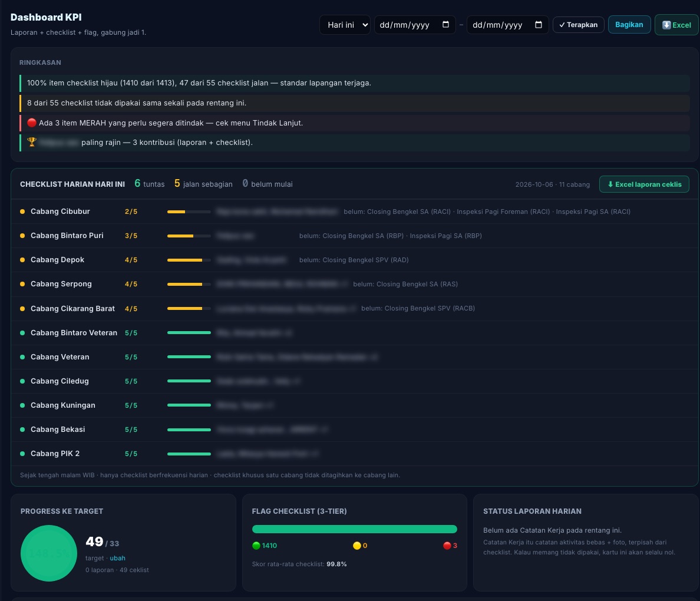Image resolution: width=700 pixels, height=601 pixels.
Task: Click the start date input field
Action: click(414, 25)
